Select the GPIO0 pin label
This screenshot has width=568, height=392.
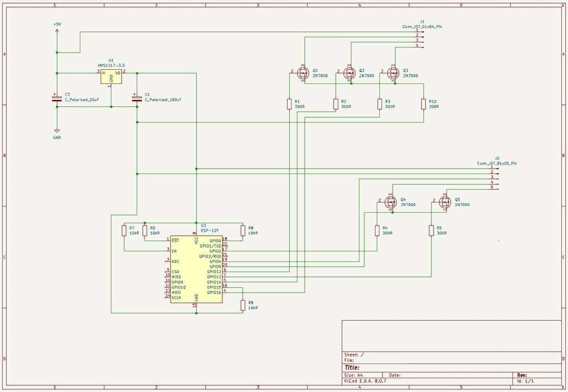[x=215, y=241]
